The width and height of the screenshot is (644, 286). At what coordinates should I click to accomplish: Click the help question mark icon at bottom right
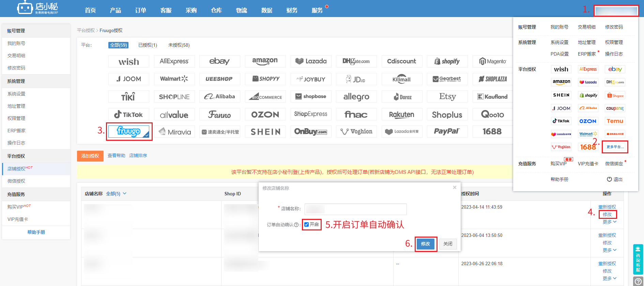[638, 281]
